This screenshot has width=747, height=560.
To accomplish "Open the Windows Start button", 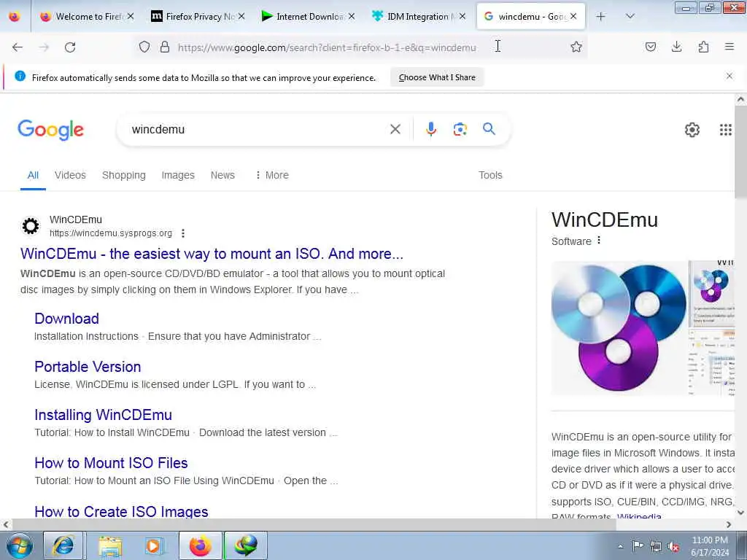I will point(18,545).
